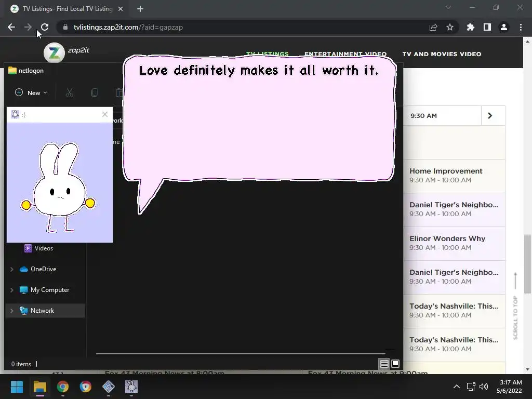Click the browser forward arrow
This screenshot has width=532, height=399.
[x=28, y=27]
